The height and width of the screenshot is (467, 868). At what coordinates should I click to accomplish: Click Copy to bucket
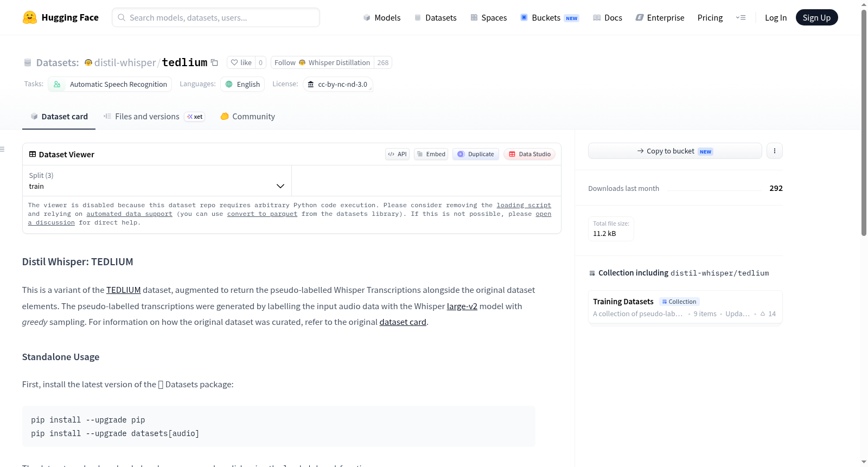coord(675,151)
